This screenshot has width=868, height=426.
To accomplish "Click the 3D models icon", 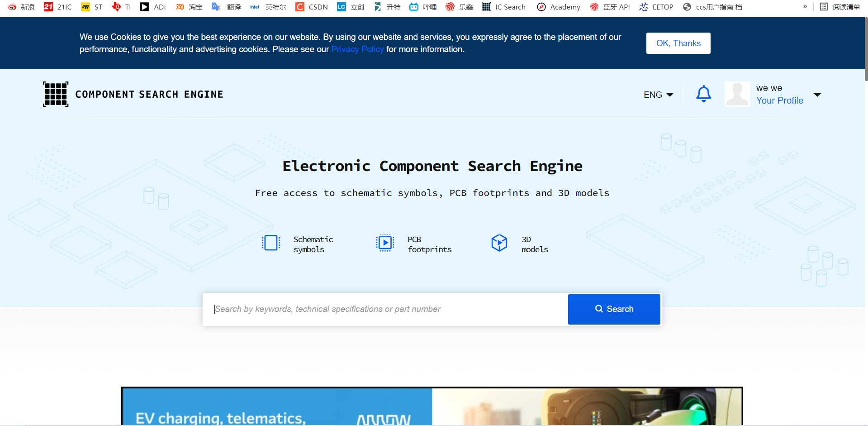I will (499, 243).
